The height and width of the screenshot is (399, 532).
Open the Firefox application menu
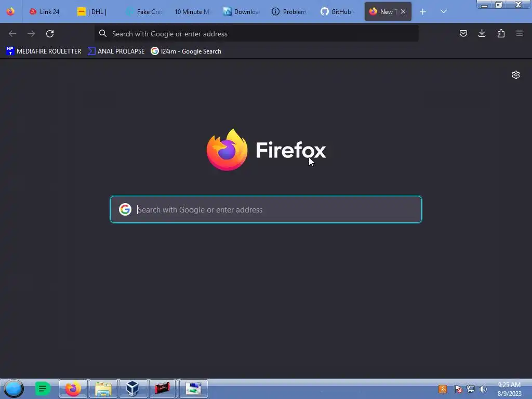pyautogui.click(x=520, y=33)
